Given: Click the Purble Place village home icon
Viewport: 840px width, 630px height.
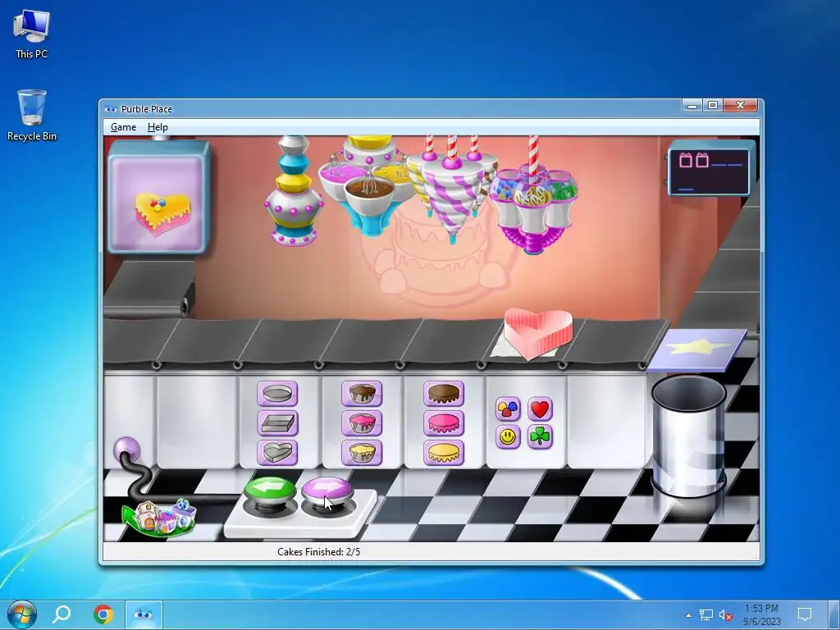Looking at the screenshot, I should (x=160, y=518).
